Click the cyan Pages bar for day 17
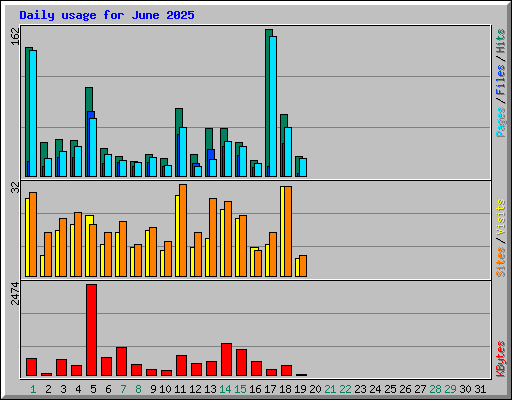This screenshot has height=400, width=512. (x=273, y=106)
